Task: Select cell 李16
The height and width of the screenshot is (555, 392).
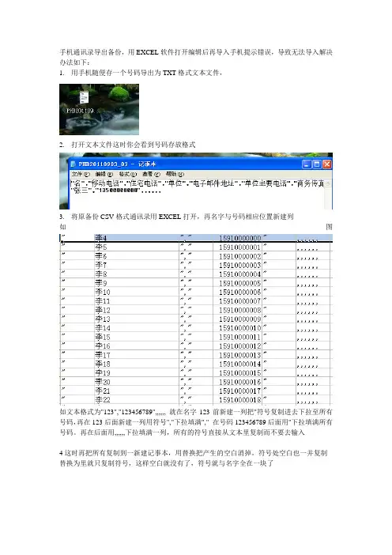Action: (x=137, y=345)
